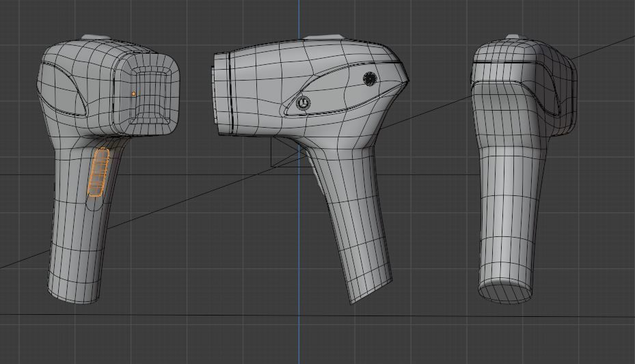This screenshot has height=364, width=635.
Task: Select the inner nozzle opening on left model
Action: coord(150,95)
